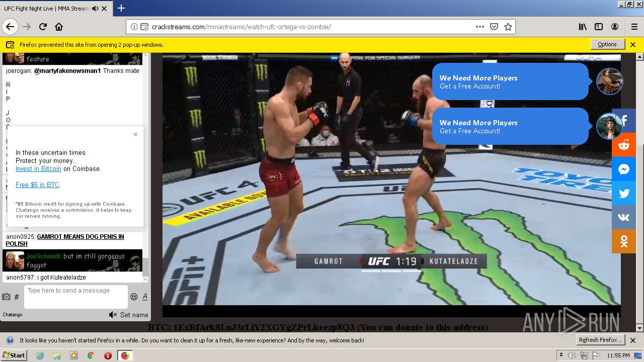The image size is (644, 362).
Task: Share via Facebook Messenger
Action: (624, 169)
